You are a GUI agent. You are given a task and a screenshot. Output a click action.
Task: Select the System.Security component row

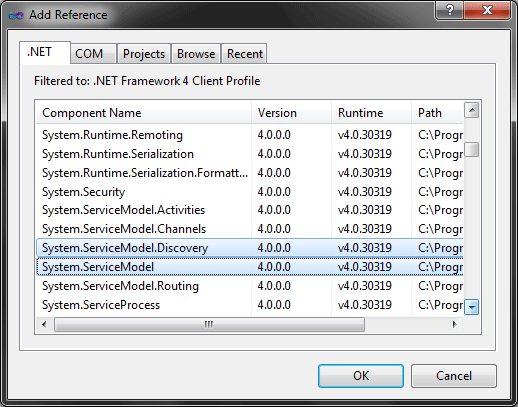[x=250, y=192]
